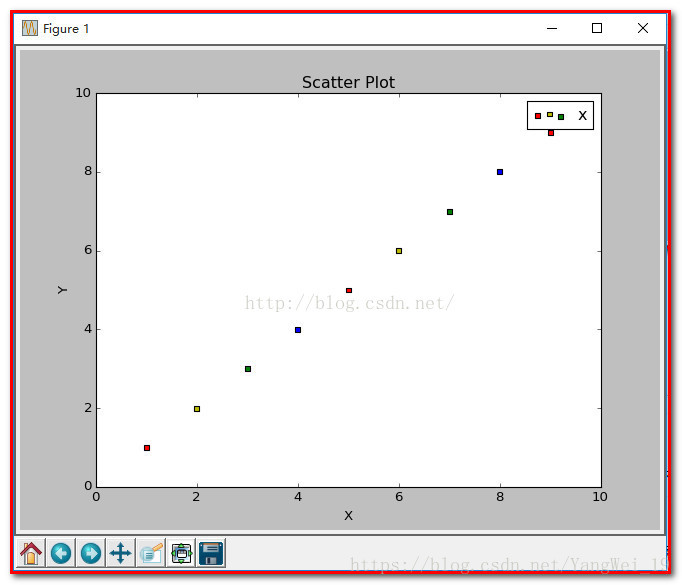Click the Figure 1 title bar text
The height and width of the screenshot is (585, 682).
66,29
